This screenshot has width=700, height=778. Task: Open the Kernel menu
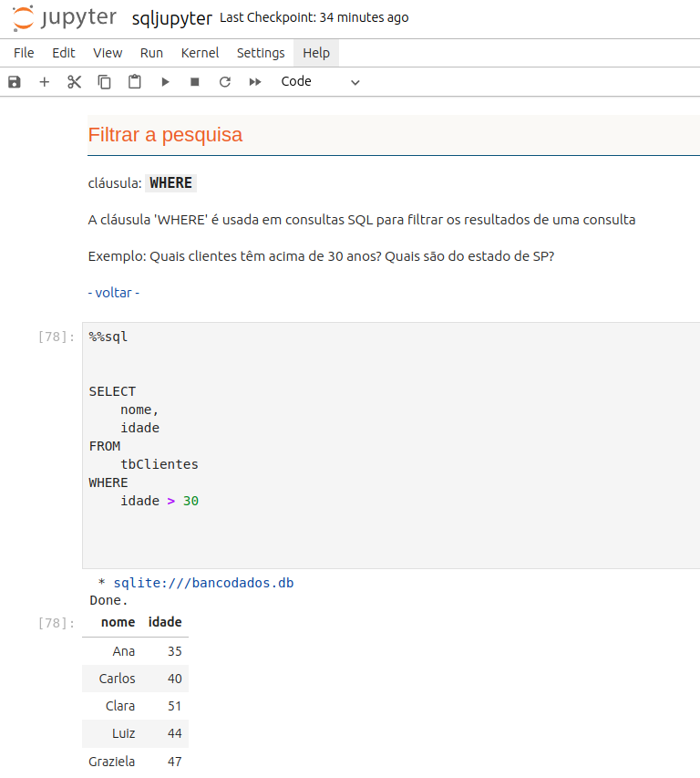(x=200, y=53)
